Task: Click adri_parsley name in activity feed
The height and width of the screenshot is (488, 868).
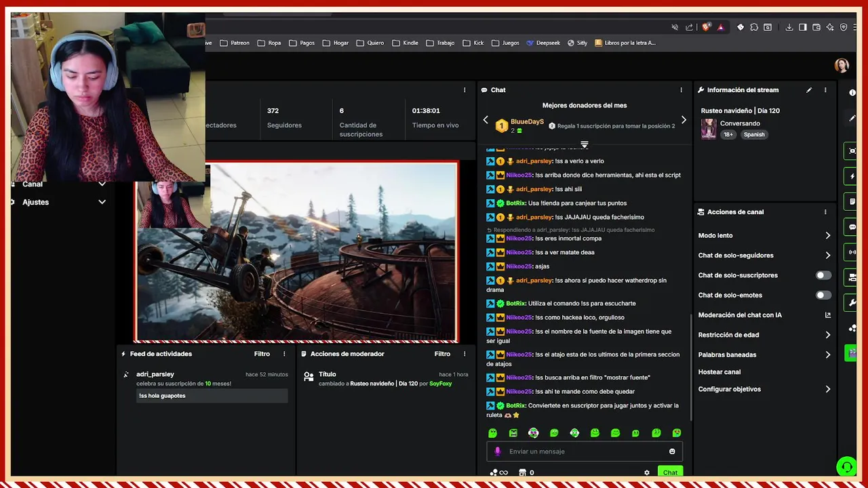Action: [x=155, y=374]
